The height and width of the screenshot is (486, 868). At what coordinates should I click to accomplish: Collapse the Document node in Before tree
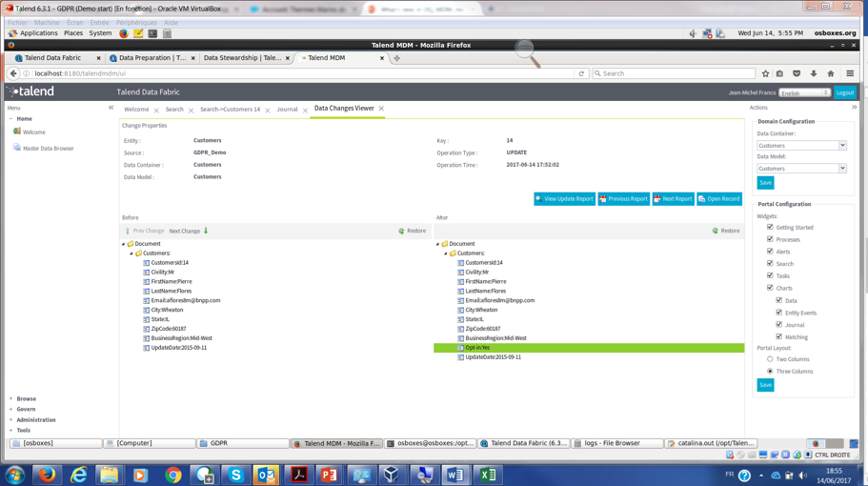tap(124, 244)
